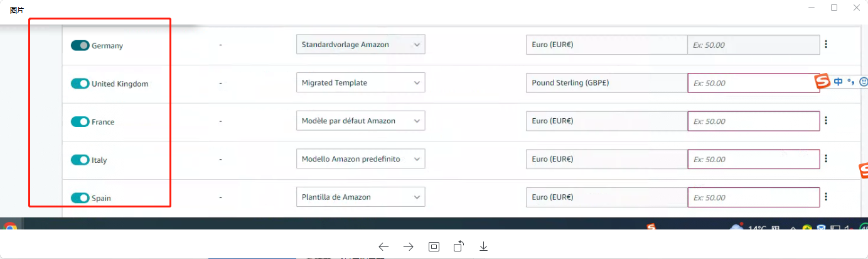This screenshot has width=868, height=259.
Task: Go to next image with right arrow
Action: tap(408, 246)
